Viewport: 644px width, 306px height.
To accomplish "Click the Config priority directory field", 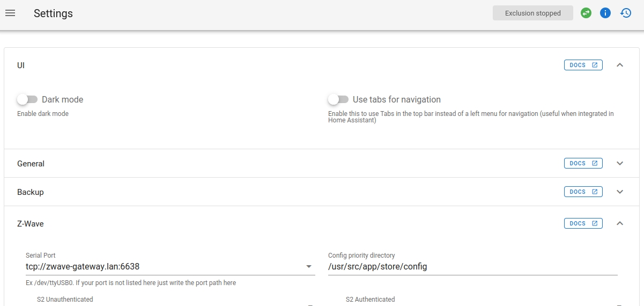I will pyautogui.click(x=473, y=266).
